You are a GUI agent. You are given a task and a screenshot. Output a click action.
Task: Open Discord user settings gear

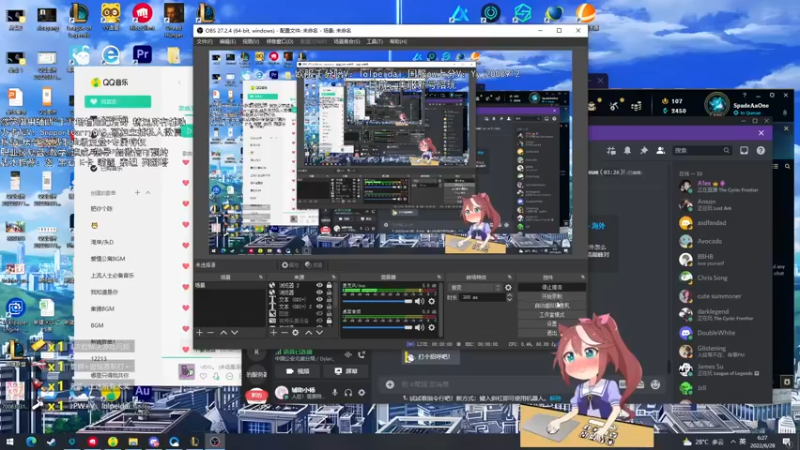(362, 392)
